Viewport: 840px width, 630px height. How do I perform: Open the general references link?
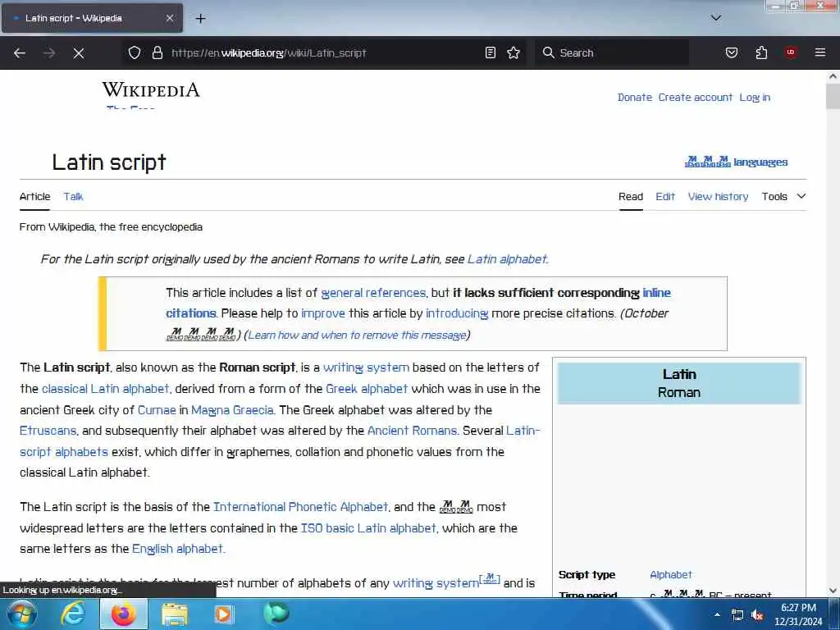coord(373,293)
